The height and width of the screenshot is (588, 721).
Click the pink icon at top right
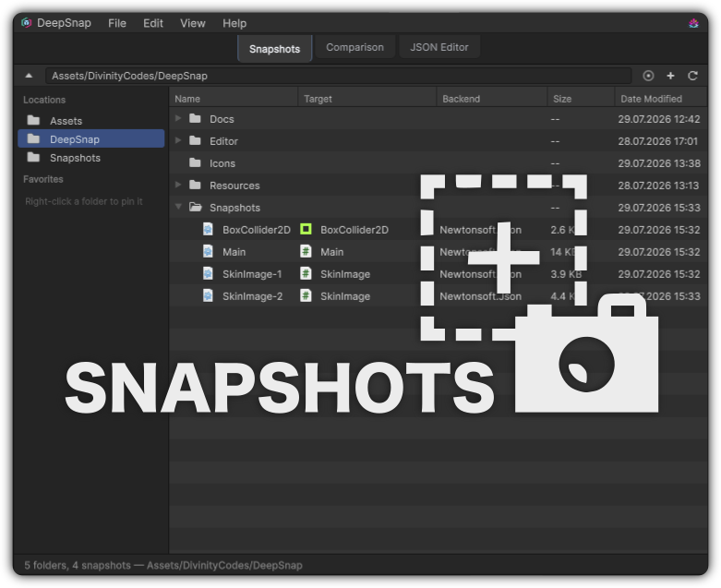(693, 23)
